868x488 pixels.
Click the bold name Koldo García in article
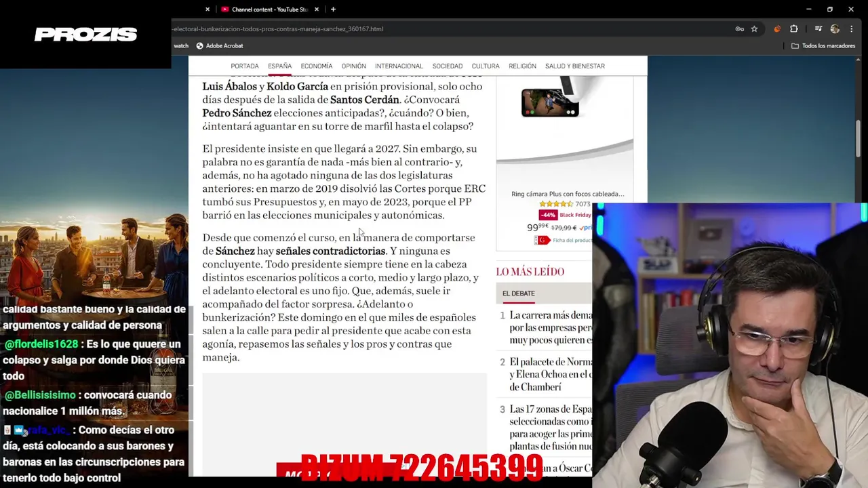click(297, 87)
